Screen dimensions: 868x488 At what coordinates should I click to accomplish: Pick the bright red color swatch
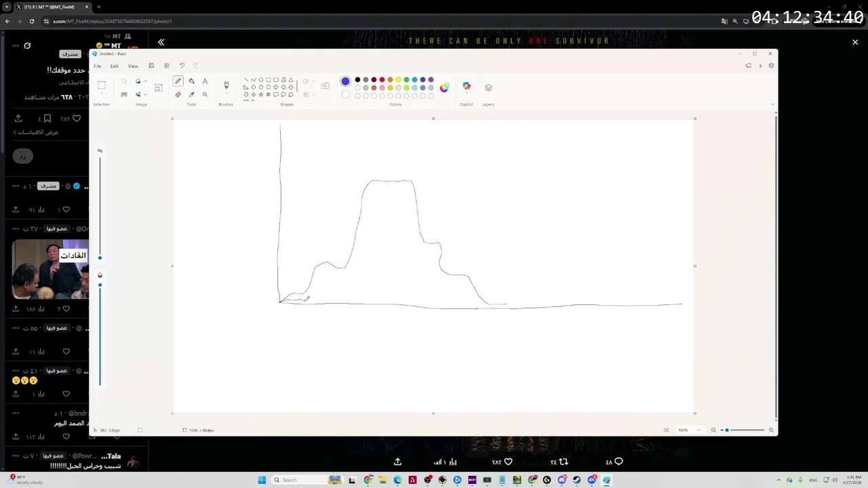[382, 80]
